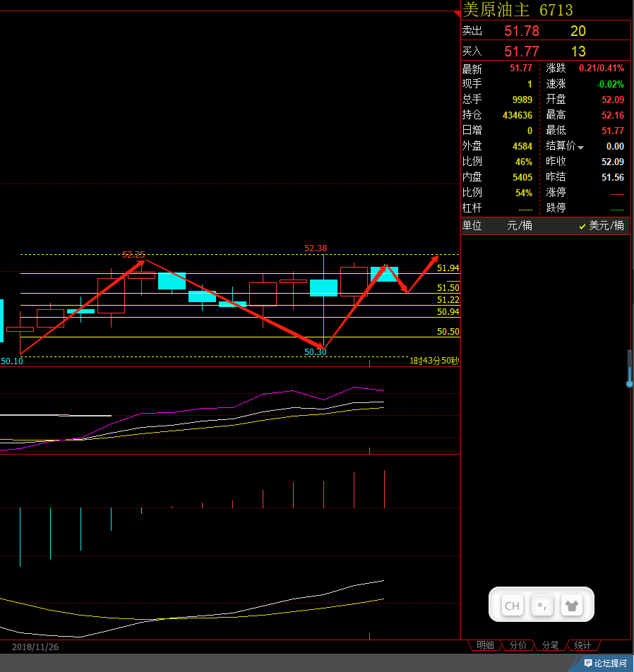Image resolution: width=634 pixels, height=672 pixels.
Task: Click the chart peak label 52.25
Action: [133, 255]
